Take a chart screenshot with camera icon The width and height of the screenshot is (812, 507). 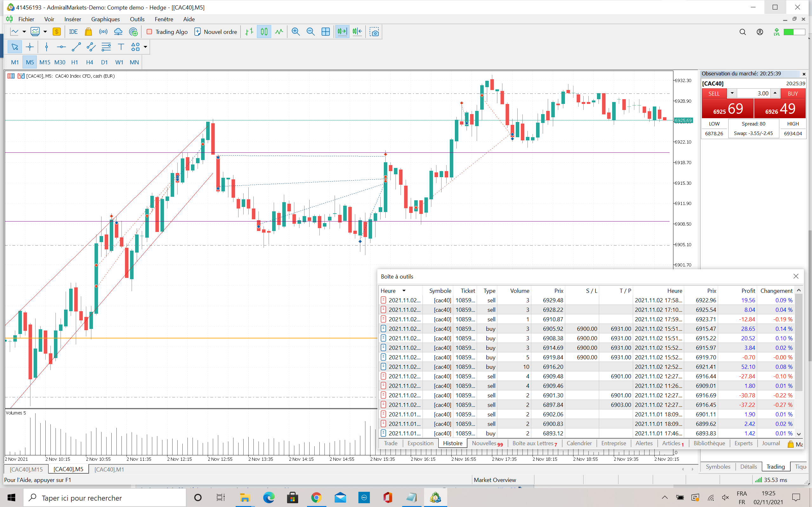coord(374,32)
